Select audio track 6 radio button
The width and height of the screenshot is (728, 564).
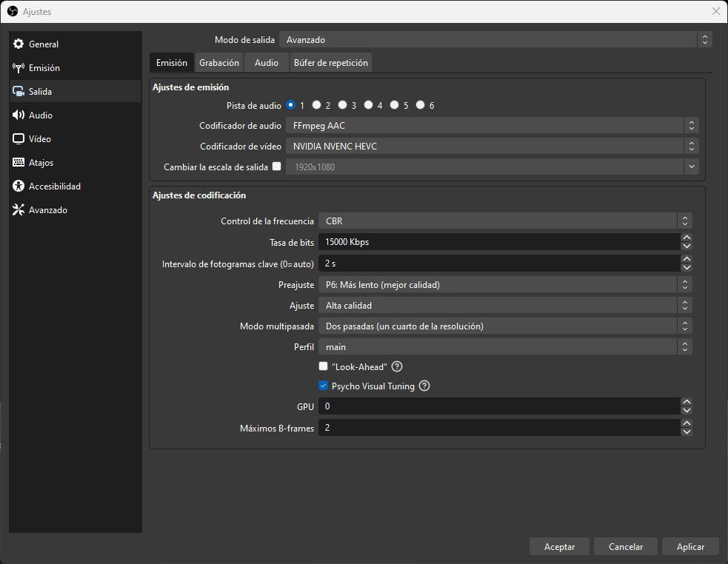coord(420,105)
